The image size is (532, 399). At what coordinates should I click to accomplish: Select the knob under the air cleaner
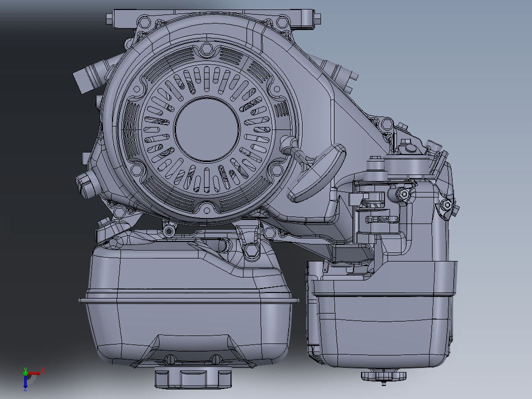(x=383, y=375)
